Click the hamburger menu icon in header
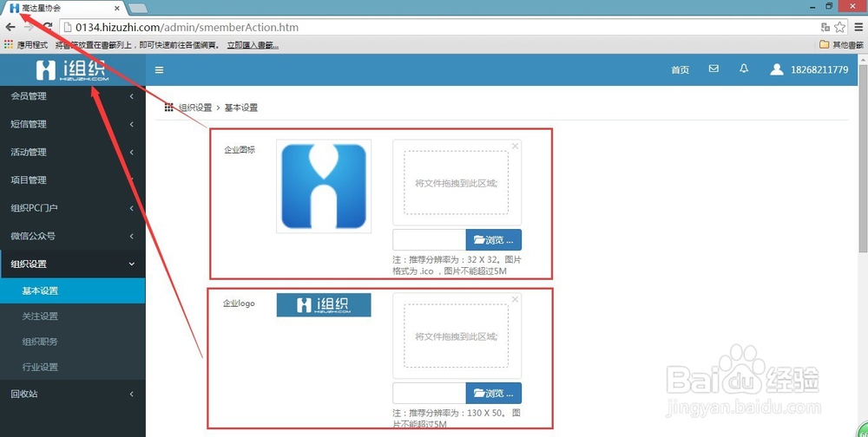This screenshot has height=437, width=868. pyautogui.click(x=160, y=69)
